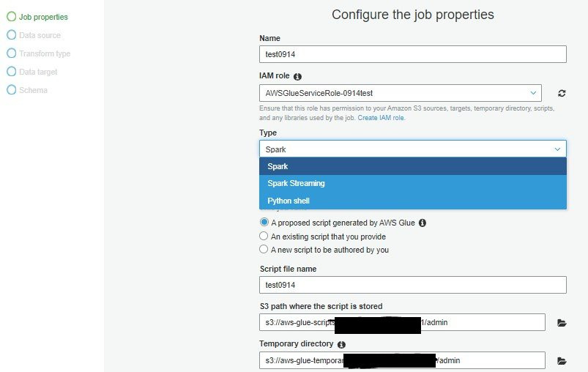Choose Spark Streaming from the Type list
The height and width of the screenshot is (372, 588).
tap(412, 183)
